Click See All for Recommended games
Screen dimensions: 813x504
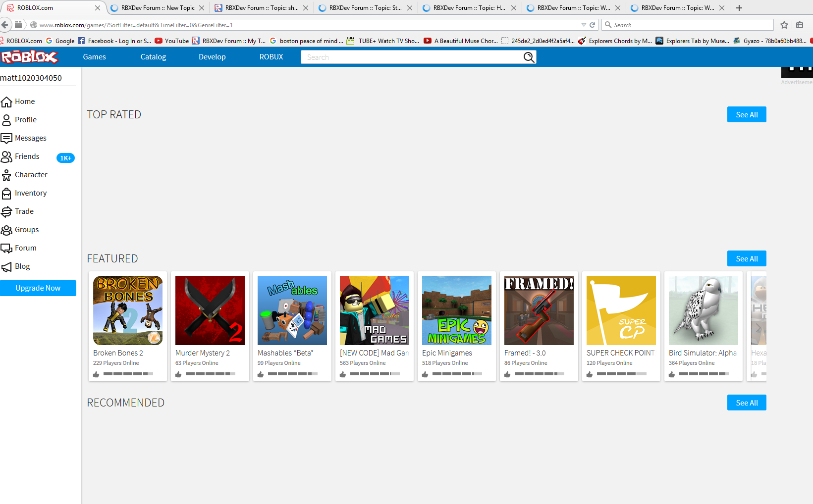[747, 403]
